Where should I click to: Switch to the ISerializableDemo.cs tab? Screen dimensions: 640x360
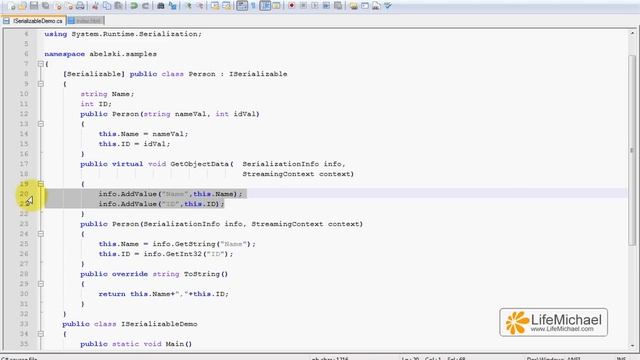pyautogui.click(x=33, y=20)
